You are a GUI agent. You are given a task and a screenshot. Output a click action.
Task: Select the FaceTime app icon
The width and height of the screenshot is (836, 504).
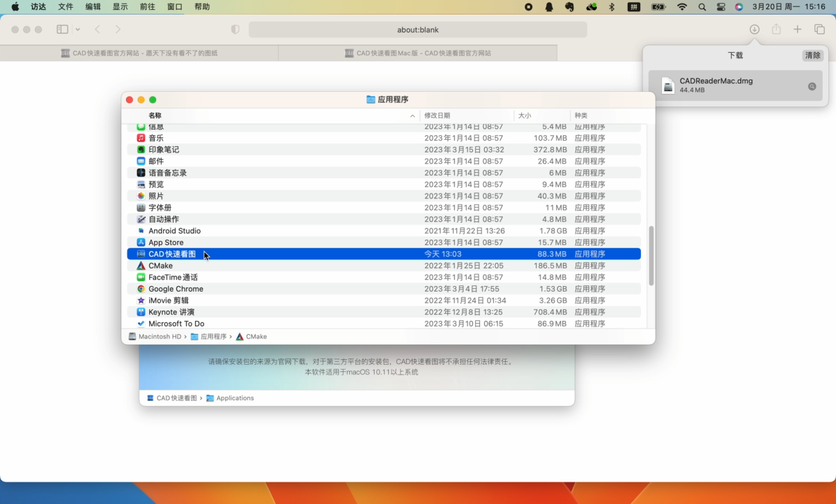141,277
